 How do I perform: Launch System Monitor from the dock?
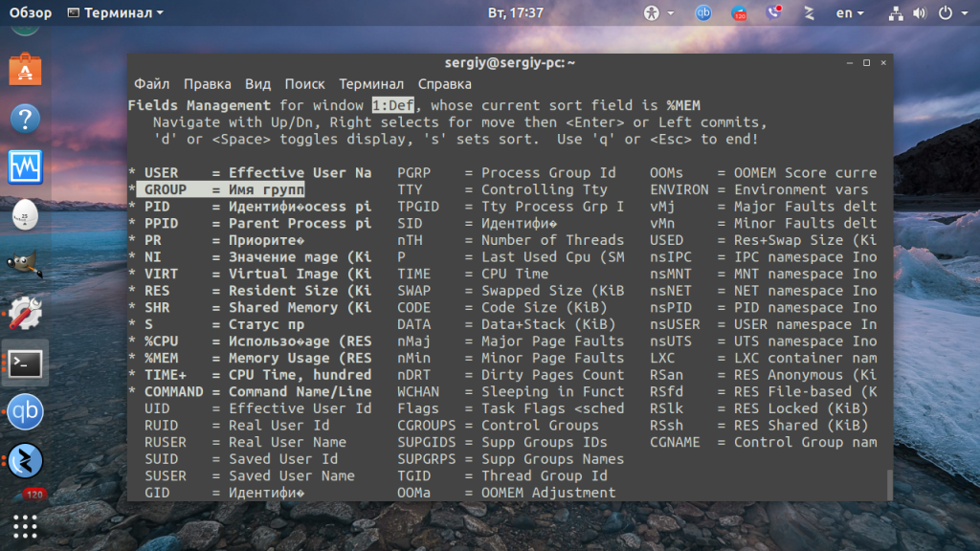pos(25,166)
